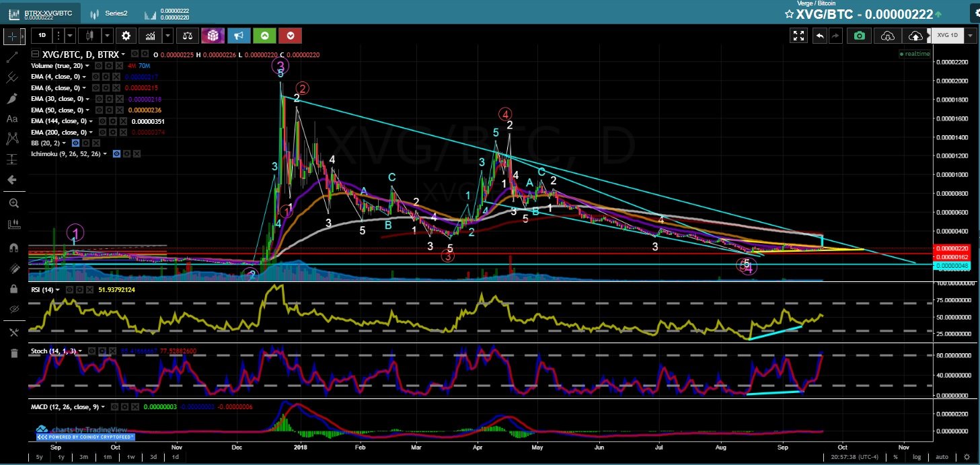Remove the EMA (144, close, 0) indicator
This screenshot has height=465, width=980.
124,121
